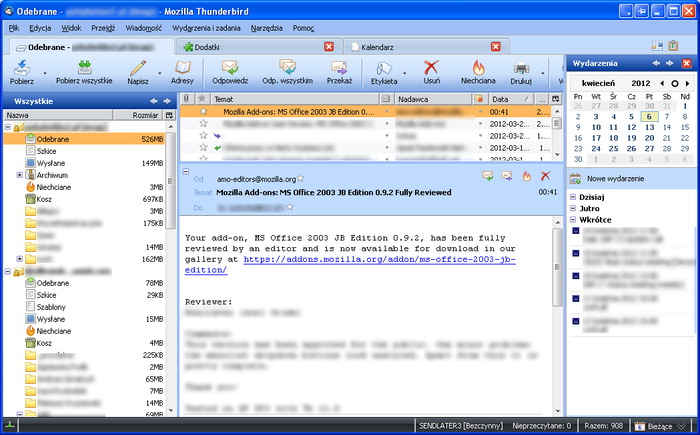Viewport: 700px width, 435px height.
Task: Go to next month in mini calendar
Action: coord(688,83)
